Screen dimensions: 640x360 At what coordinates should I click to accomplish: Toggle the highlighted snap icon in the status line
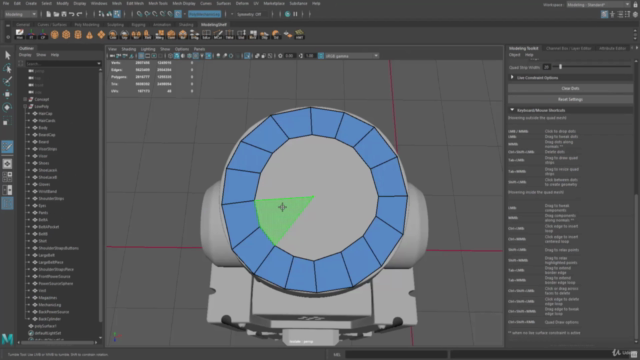coord(178,14)
